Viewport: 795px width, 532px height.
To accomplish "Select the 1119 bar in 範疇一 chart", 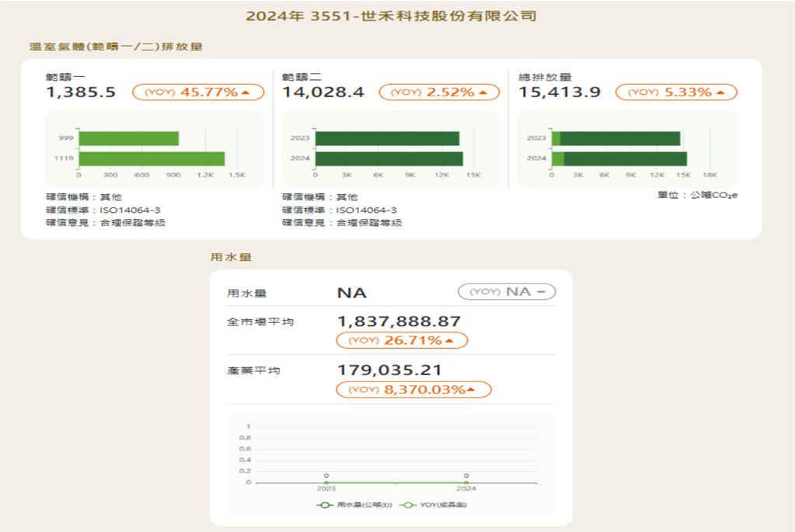I will coord(152,158).
